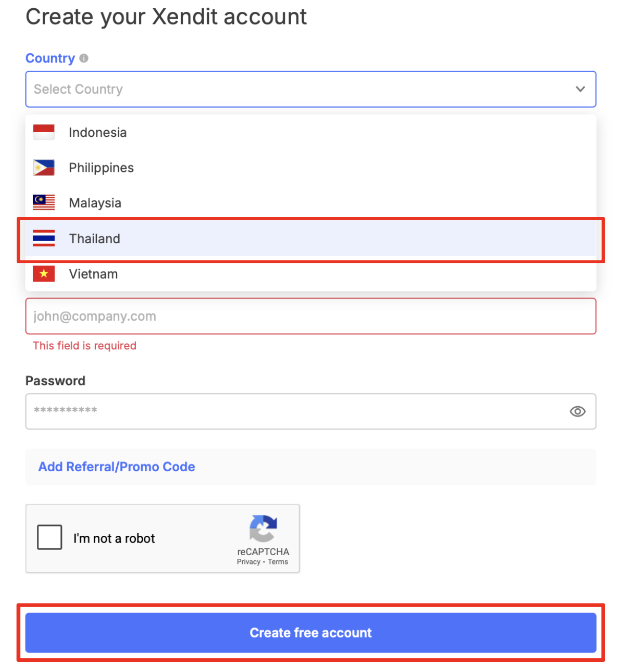Screen dimensions: 637x672
Task: Open the Select Country combo box
Action: point(311,89)
